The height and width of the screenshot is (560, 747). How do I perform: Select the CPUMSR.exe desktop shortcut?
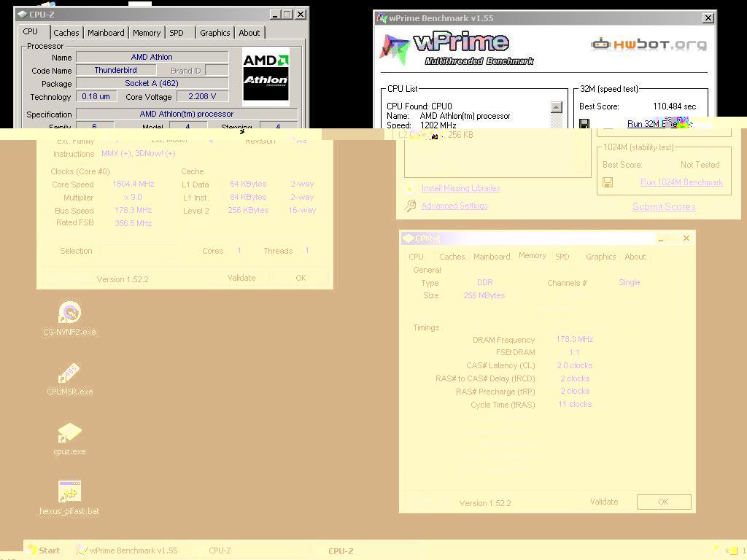[69, 378]
